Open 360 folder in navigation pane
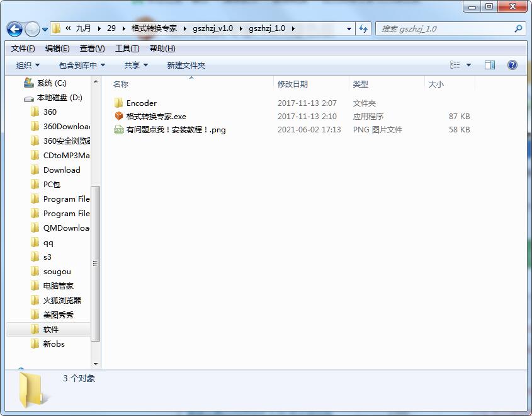 (x=43, y=112)
